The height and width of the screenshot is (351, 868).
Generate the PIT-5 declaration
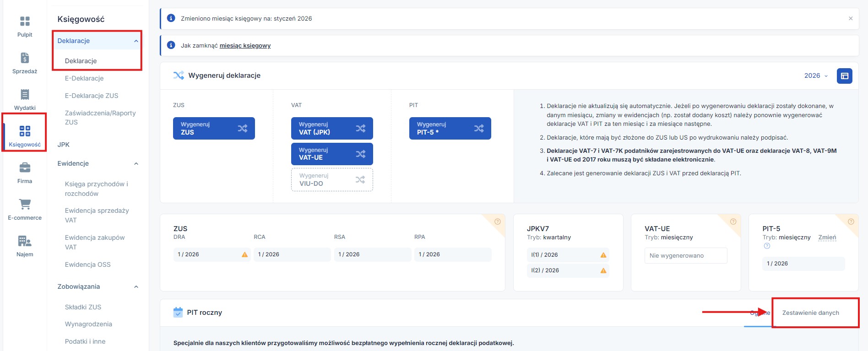pyautogui.click(x=450, y=129)
